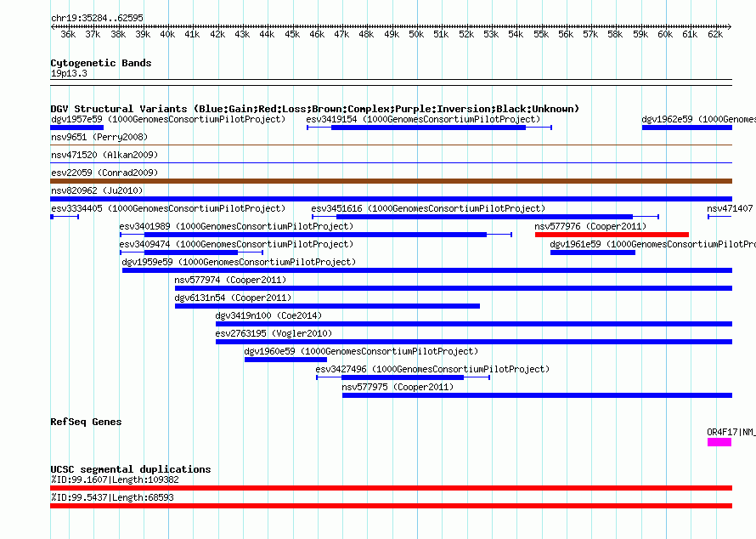Click the nsv9651 (Perry2008) label

(x=99, y=137)
